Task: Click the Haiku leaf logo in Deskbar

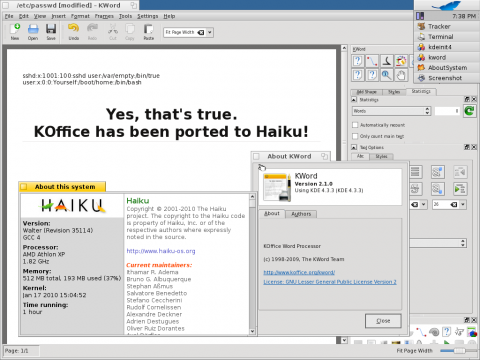Action: click(x=446, y=5)
